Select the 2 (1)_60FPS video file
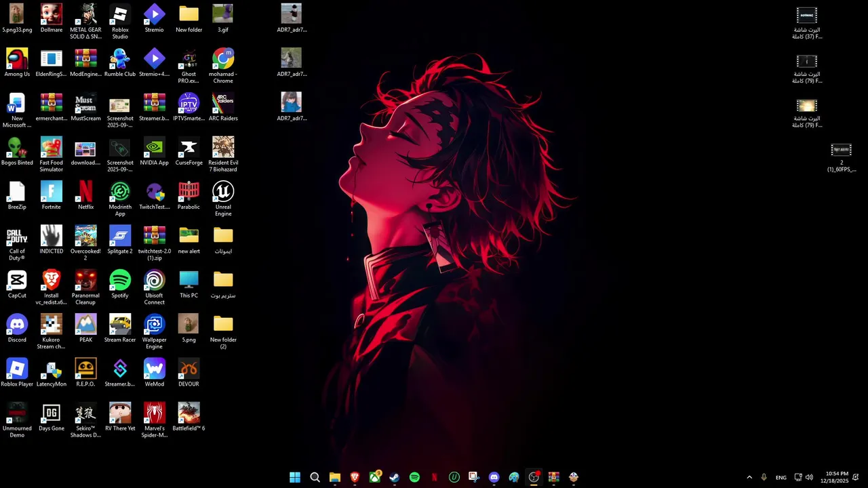This screenshot has width=868, height=488. [x=841, y=157]
